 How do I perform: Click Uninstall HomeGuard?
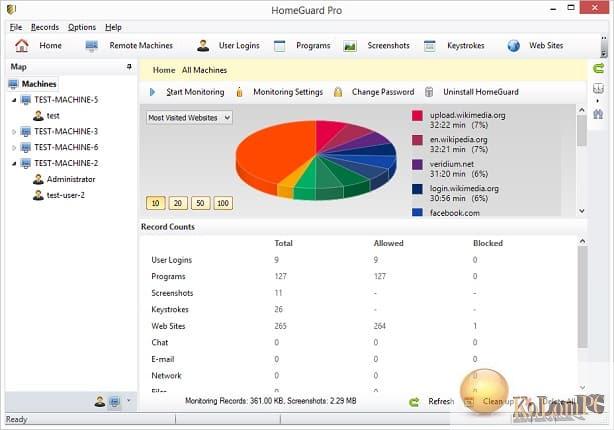coord(481,92)
